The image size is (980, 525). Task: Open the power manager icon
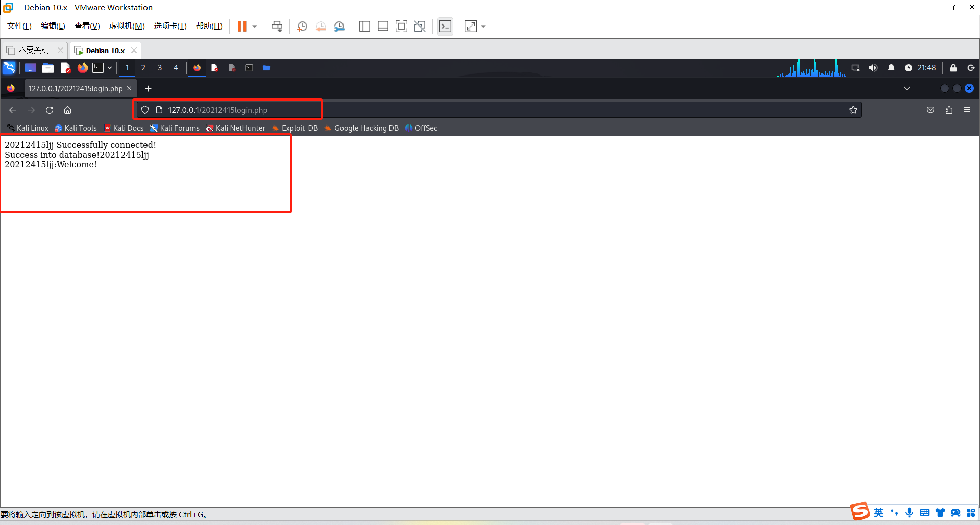(x=909, y=68)
